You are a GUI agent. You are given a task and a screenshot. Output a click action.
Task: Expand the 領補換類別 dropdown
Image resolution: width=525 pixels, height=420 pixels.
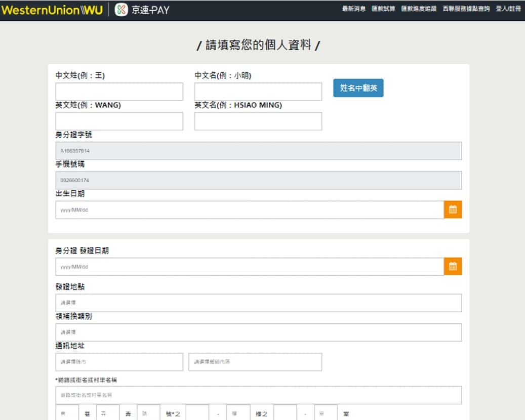pyautogui.click(x=258, y=332)
